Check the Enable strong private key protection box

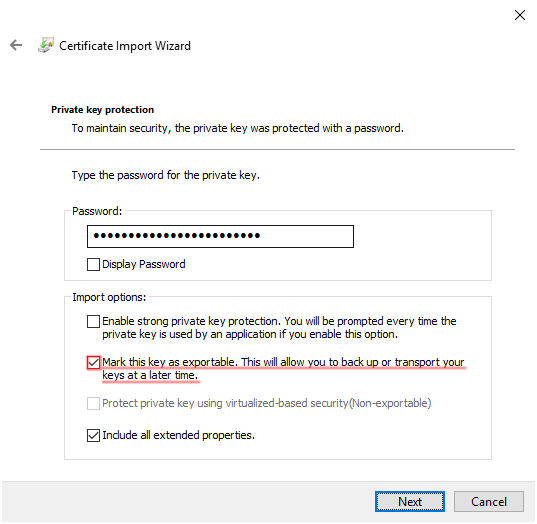tap(93, 322)
